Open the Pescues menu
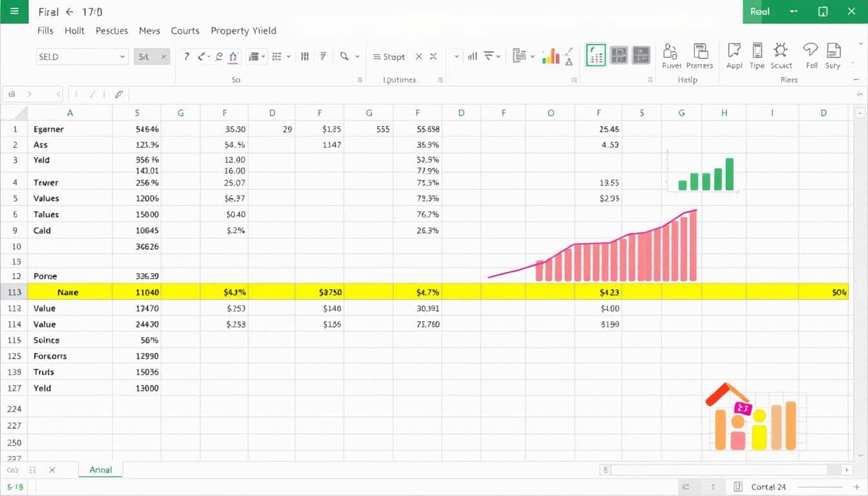Viewport: 868px width, 496px height. 112,30
